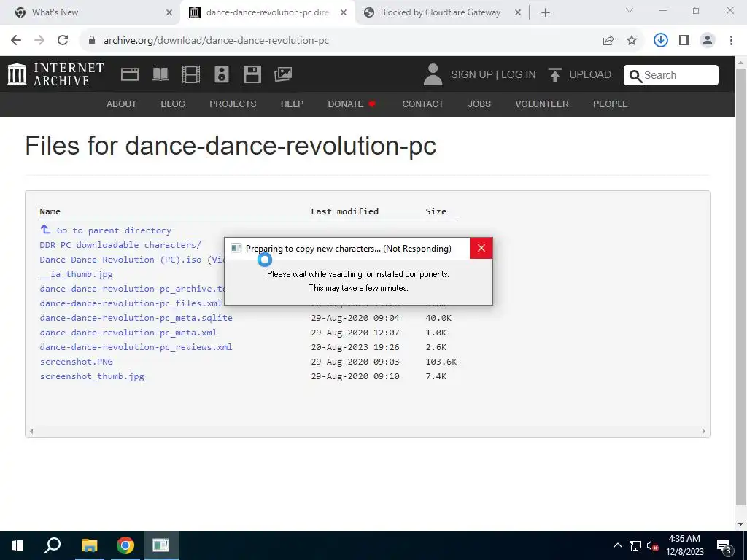This screenshot has width=747, height=560.
Task: Show hidden system tray icons
Action: coord(617,545)
